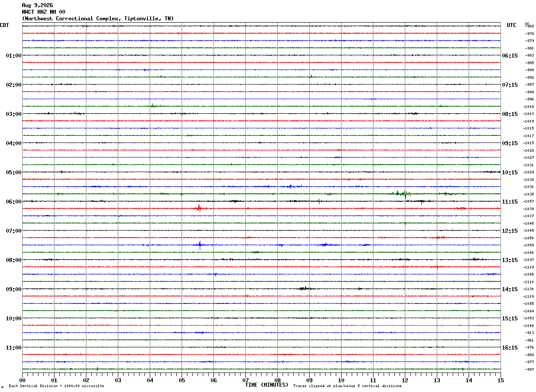Click the Each Vertical Division scale note

pos(56,386)
